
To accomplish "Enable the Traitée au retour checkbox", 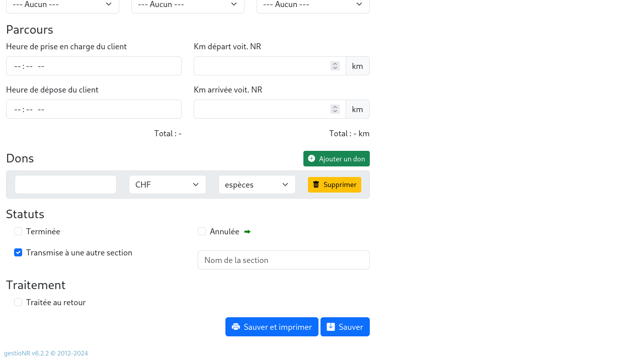I will (18, 302).
